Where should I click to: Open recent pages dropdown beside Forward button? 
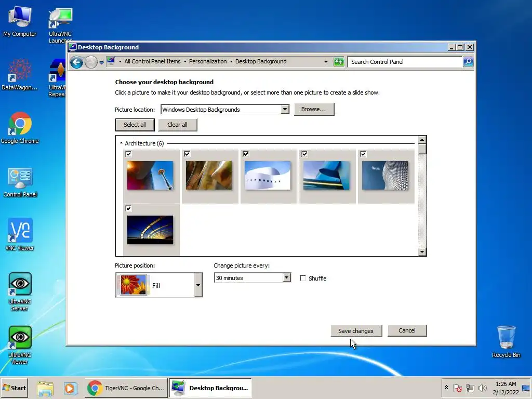click(x=101, y=62)
